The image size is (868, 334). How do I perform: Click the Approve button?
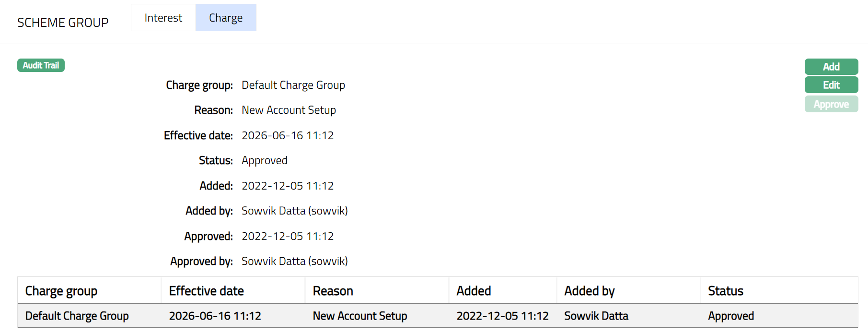coord(831,104)
